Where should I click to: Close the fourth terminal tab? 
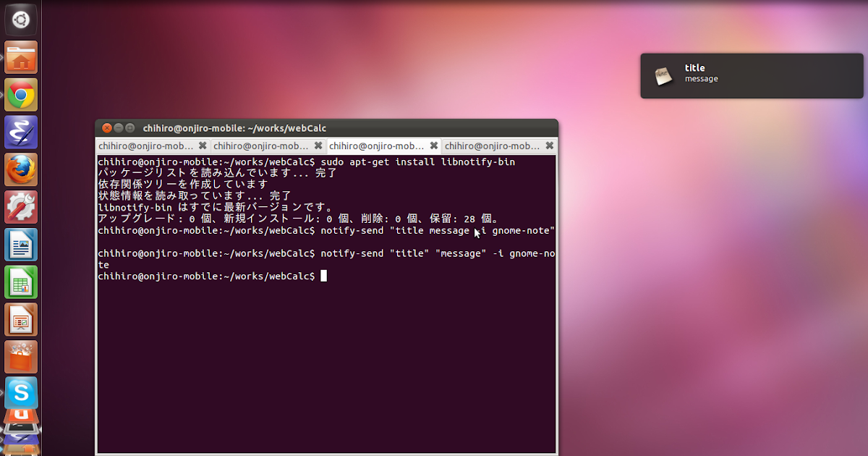click(x=550, y=145)
